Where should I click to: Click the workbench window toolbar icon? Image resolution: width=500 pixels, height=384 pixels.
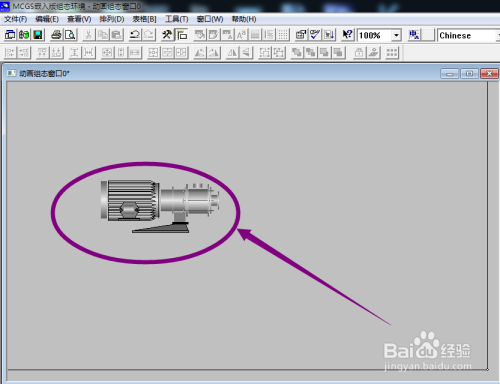coord(10,35)
